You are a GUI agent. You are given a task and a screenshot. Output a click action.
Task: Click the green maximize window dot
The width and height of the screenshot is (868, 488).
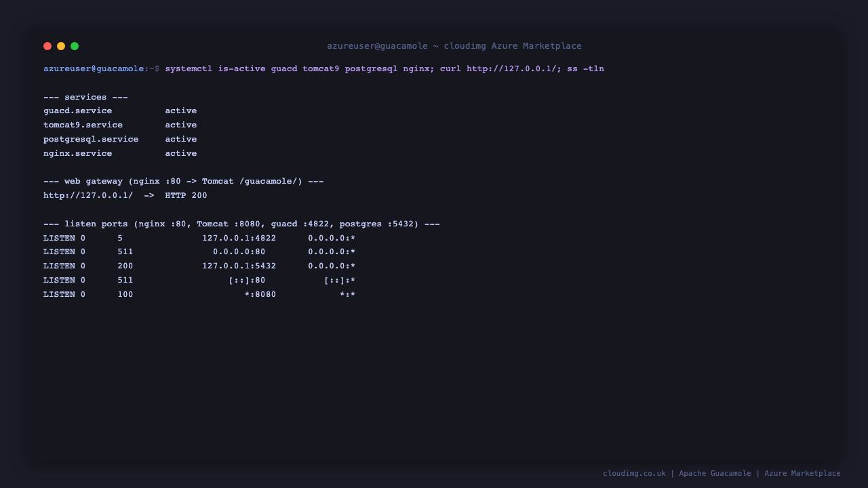[x=75, y=46]
